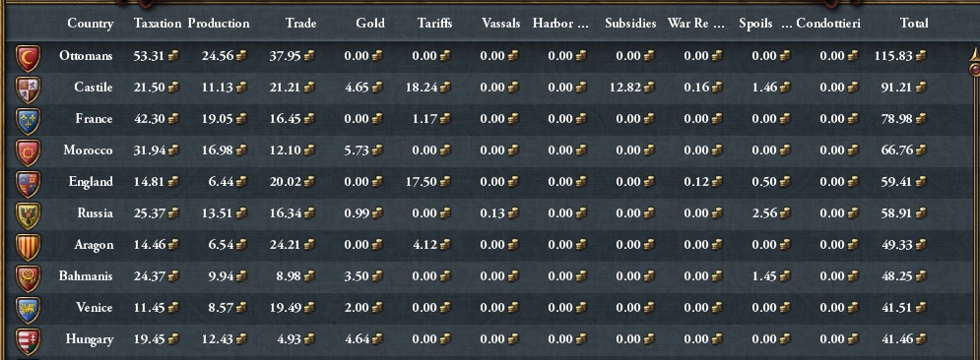980x360 pixels.
Task: Select the Venice country name
Action: click(95, 307)
